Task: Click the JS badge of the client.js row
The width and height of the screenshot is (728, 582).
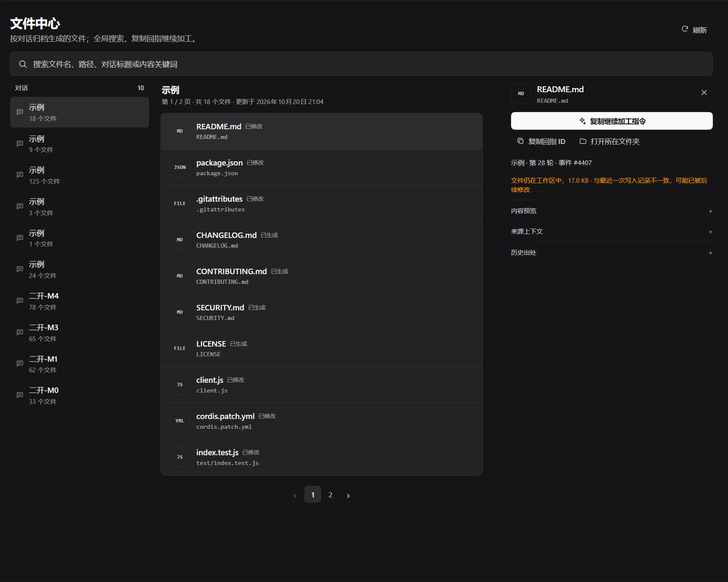Action: 180,385
